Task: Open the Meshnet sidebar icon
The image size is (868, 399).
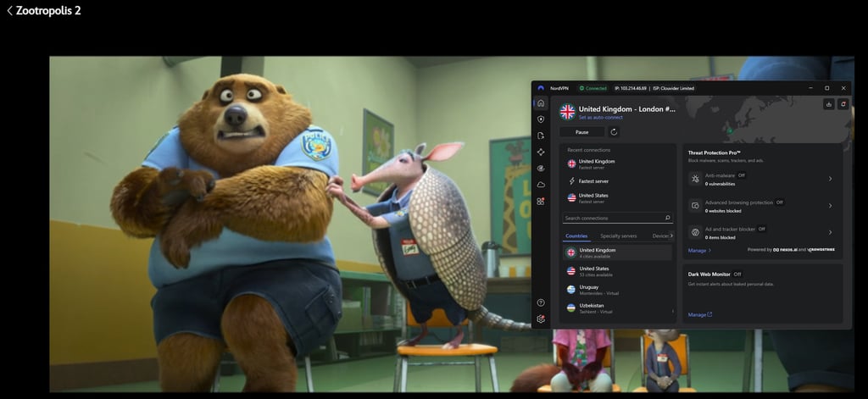Action: [541, 152]
